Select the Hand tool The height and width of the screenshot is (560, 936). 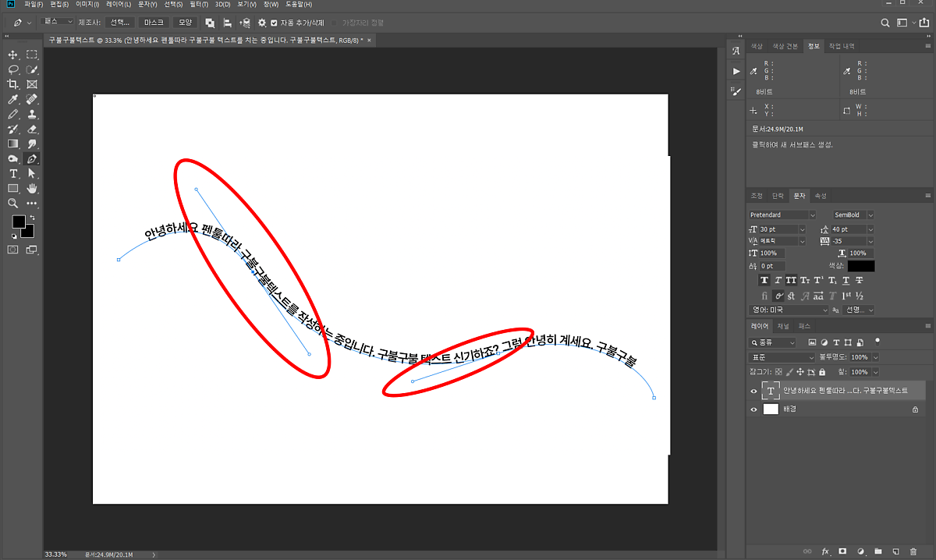32,188
